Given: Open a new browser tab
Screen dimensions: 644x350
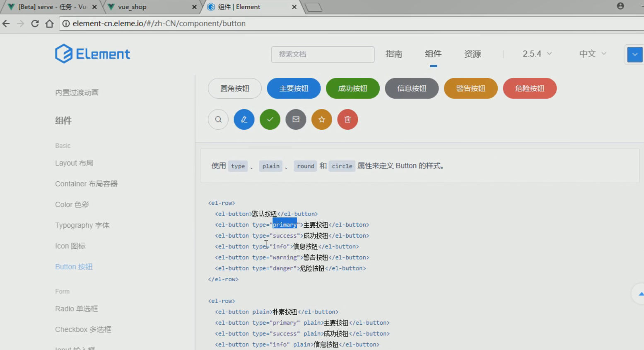Looking at the screenshot, I should [x=314, y=7].
